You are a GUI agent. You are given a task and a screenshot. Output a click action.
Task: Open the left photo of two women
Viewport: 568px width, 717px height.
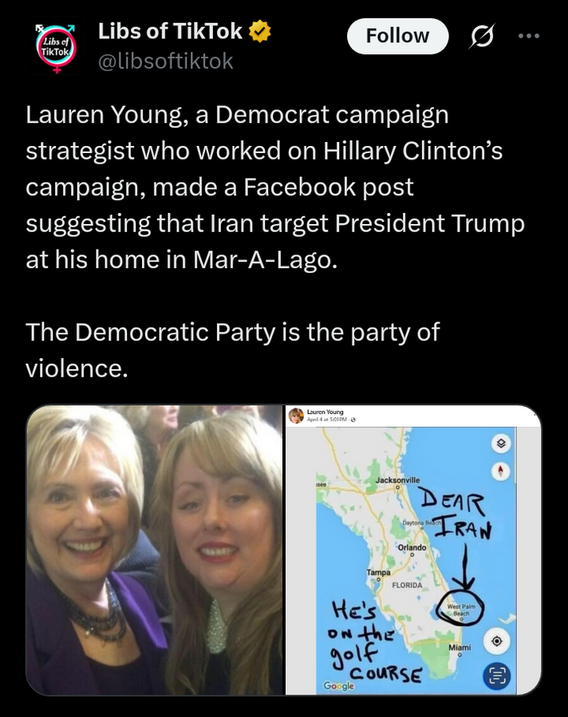pos(155,550)
